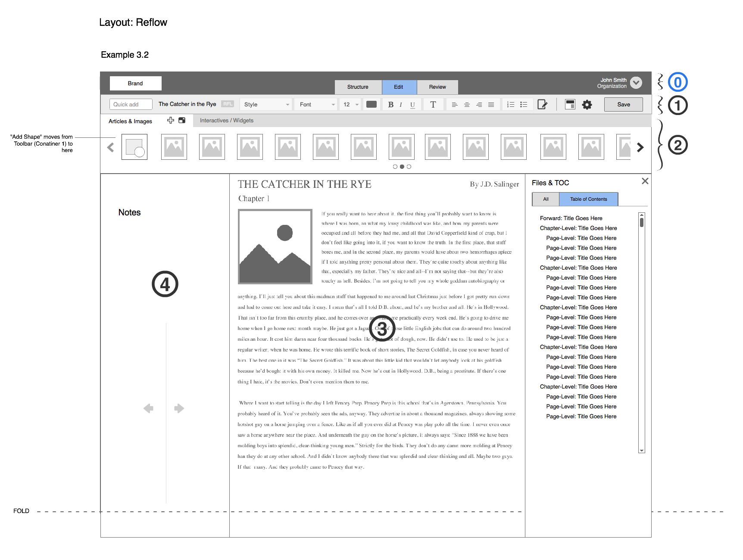Click the bulleted list icon
The image size is (743, 560).
pyautogui.click(x=524, y=105)
